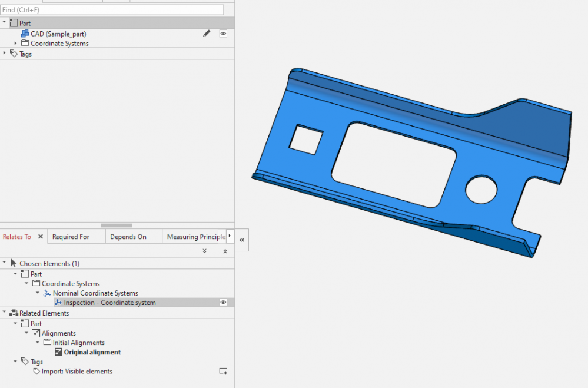Switch to the Required For tab

(71, 237)
